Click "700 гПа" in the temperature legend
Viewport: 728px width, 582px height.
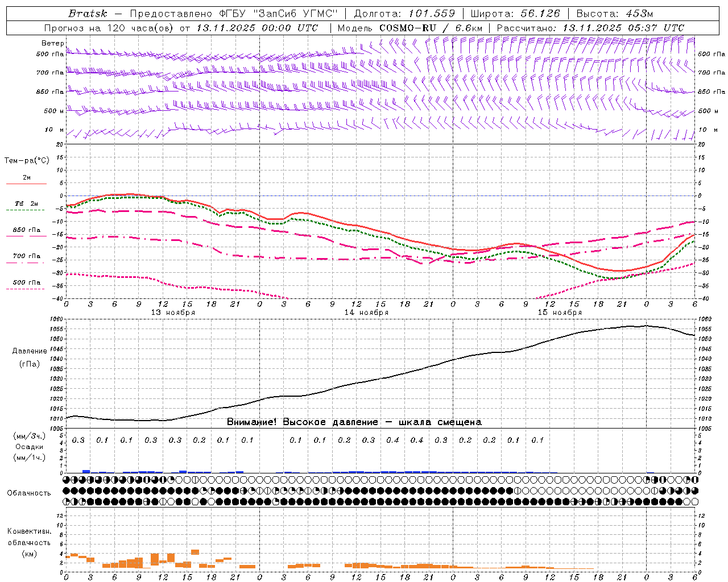pos(27,256)
